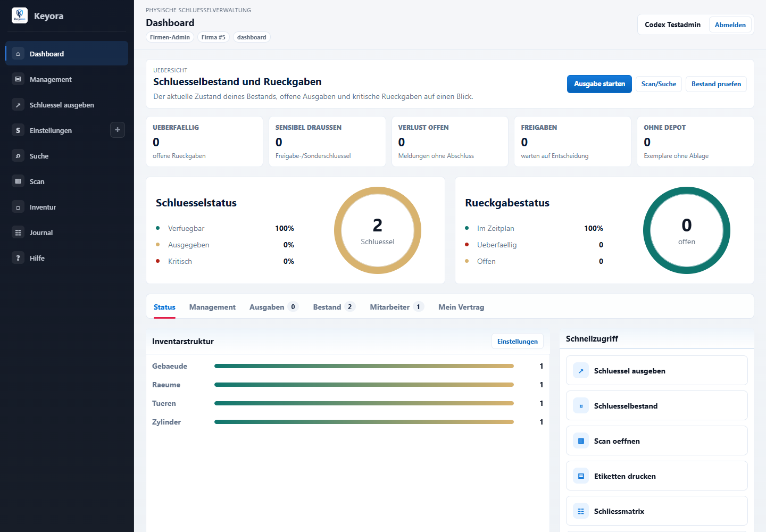Switch to the Management tab
The width and height of the screenshot is (766, 532).
tap(212, 307)
